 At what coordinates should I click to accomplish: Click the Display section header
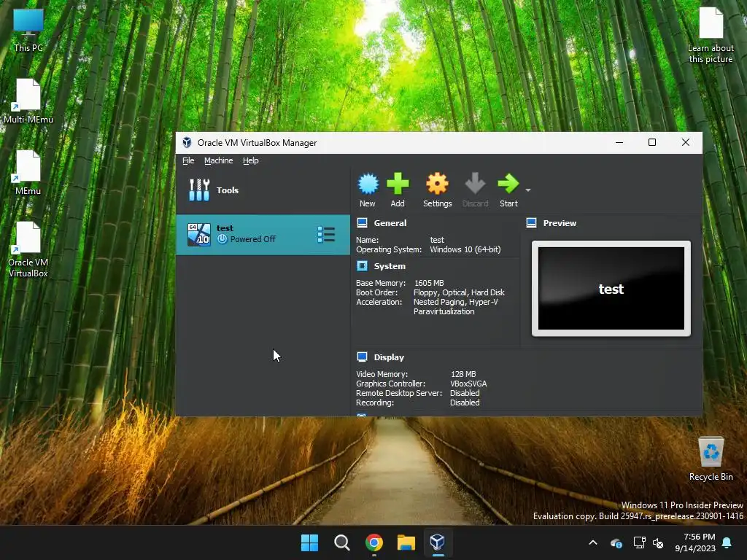389,357
